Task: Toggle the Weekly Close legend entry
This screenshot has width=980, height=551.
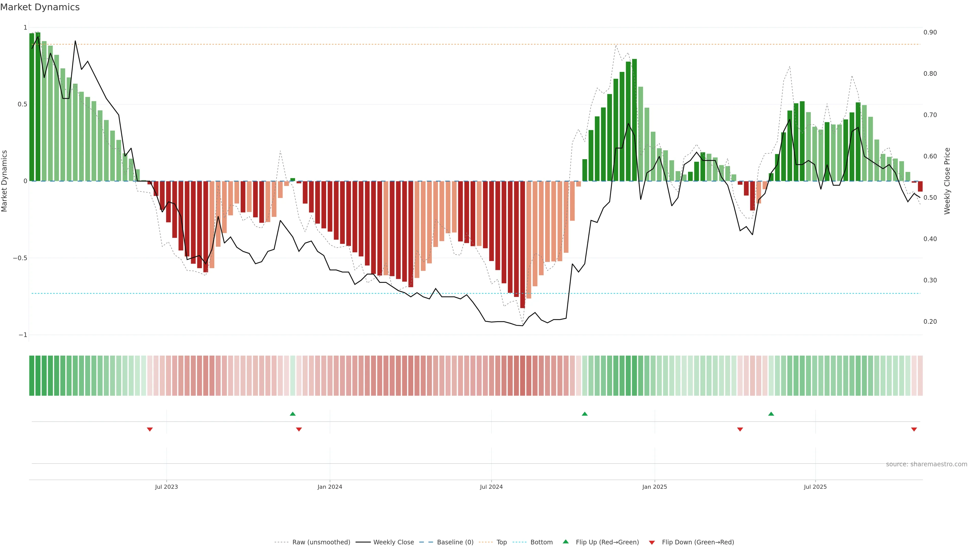Action: click(x=393, y=542)
